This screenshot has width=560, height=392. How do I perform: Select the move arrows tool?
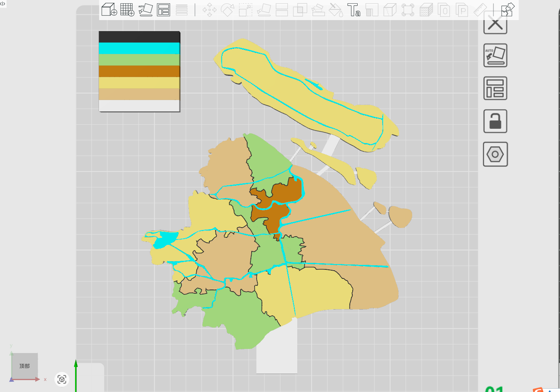209,10
